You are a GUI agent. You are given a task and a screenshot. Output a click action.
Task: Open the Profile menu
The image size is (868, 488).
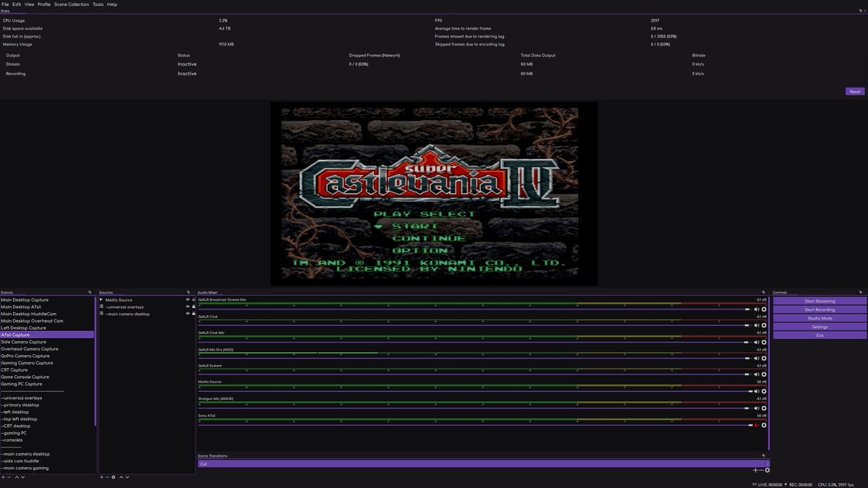(44, 4)
